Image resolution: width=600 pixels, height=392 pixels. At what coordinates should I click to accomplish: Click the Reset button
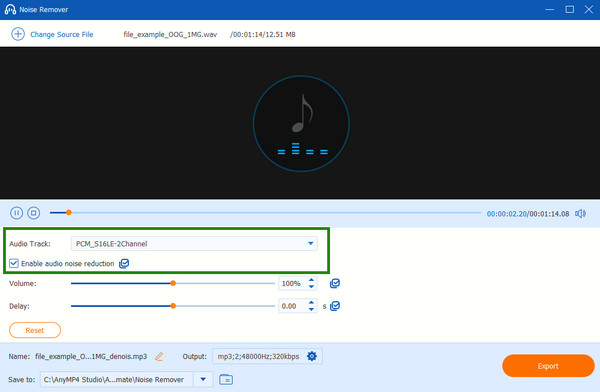[x=35, y=330]
